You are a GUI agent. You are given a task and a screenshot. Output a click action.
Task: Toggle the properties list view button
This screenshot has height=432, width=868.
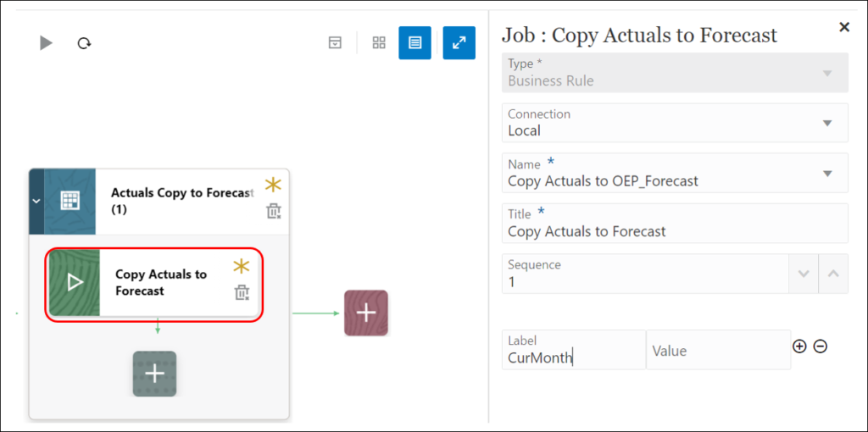pyautogui.click(x=415, y=42)
